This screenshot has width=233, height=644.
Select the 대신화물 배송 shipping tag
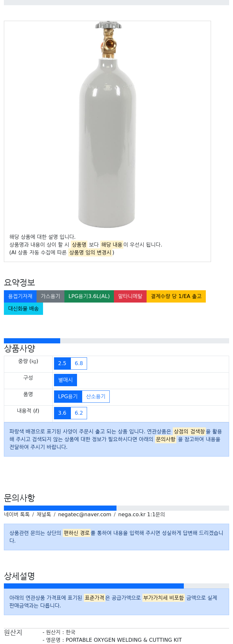click(23, 309)
